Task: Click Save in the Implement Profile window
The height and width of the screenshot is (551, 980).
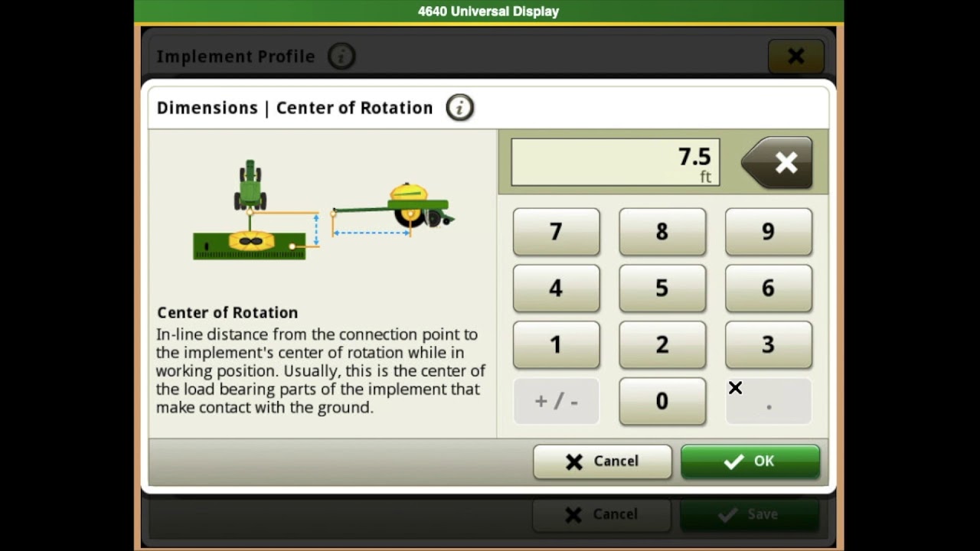Action: [x=750, y=514]
